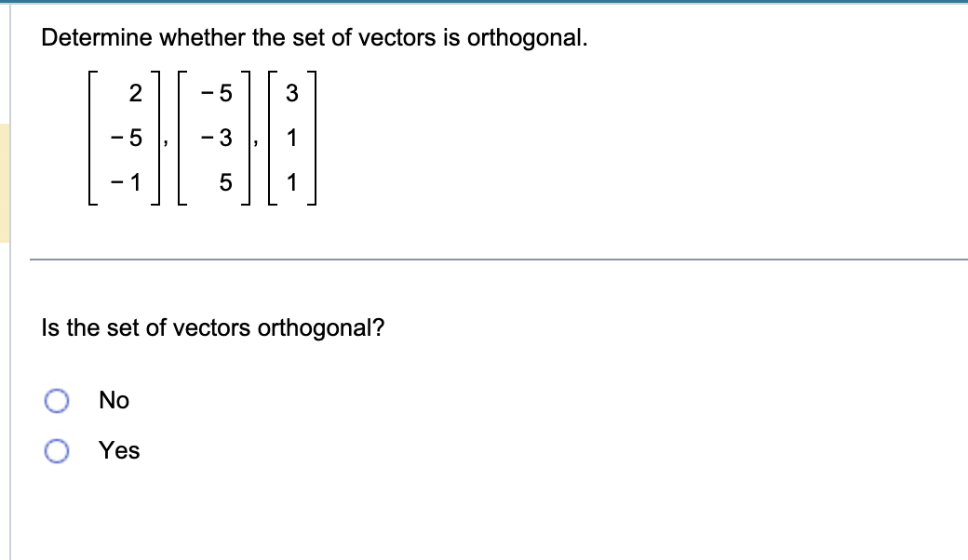The width and height of the screenshot is (968, 560).
Task: Click the -5 entry in the second vector
Action: click(215, 92)
